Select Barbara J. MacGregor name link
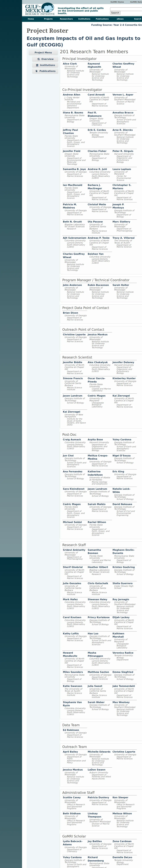This screenshot has width=142, height=868. coord(95,187)
